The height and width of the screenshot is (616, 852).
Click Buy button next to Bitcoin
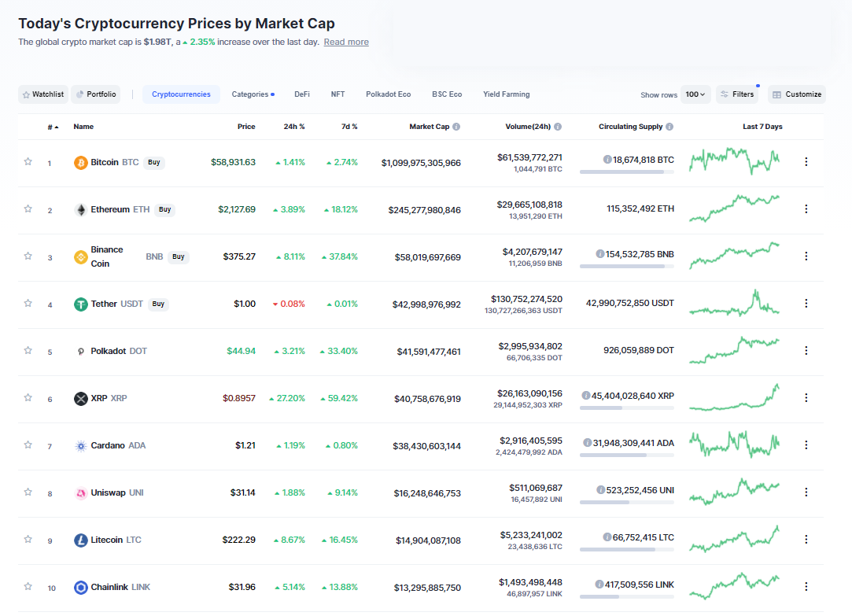click(x=153, y=162)
